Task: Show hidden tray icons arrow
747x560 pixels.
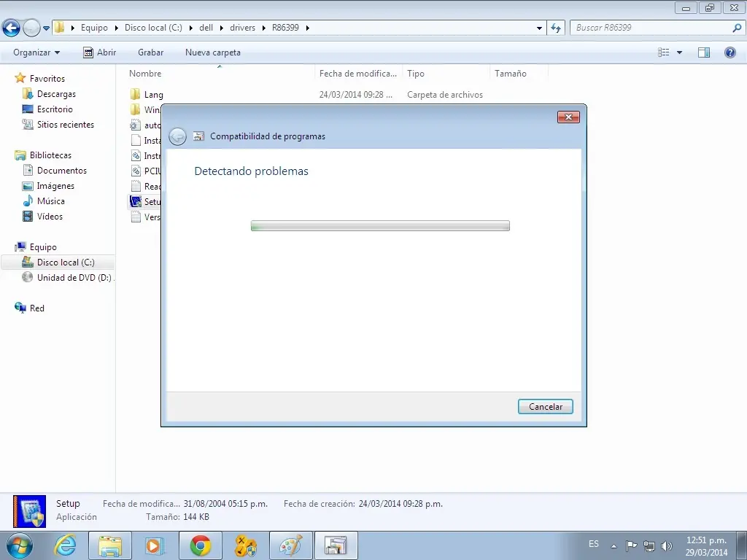Action: [614, 545]
